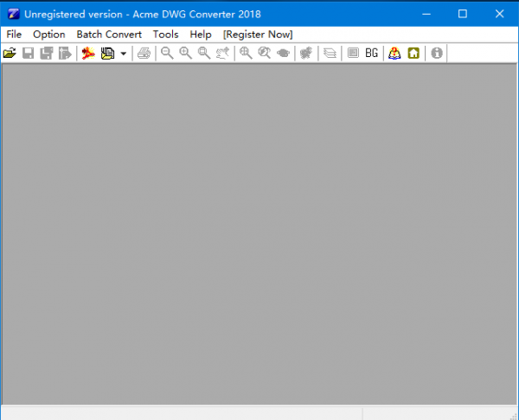
Task: Open the help book icon
Action: (x=394, y=53)
